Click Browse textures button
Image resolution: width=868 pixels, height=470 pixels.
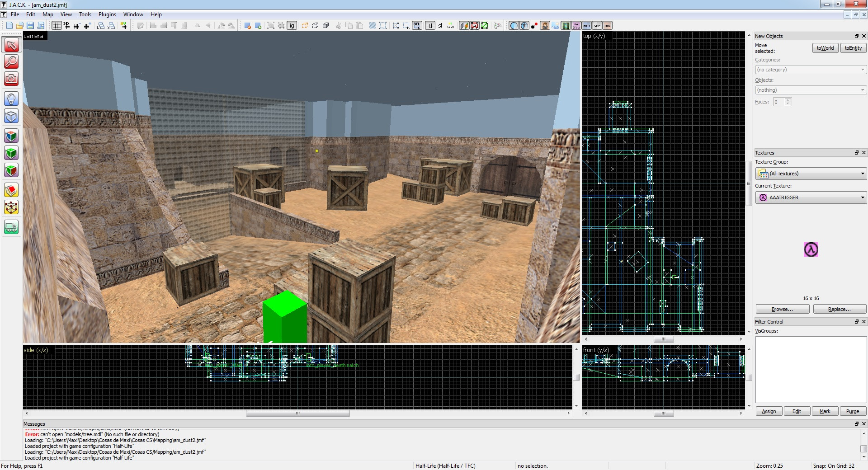(x=782, y=309)
